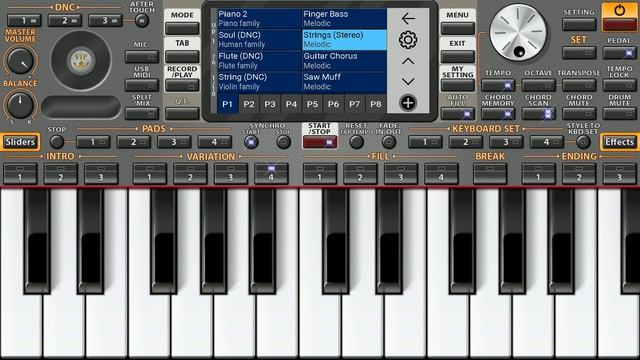Tap the back arrow on the display
This screenshot has width=640, height=360.
[408, 19]
